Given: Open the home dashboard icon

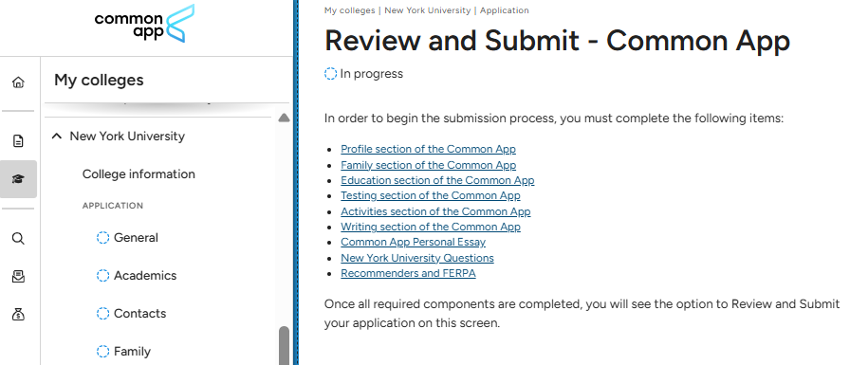Looking at the screenshot, I should pos(18,83).
